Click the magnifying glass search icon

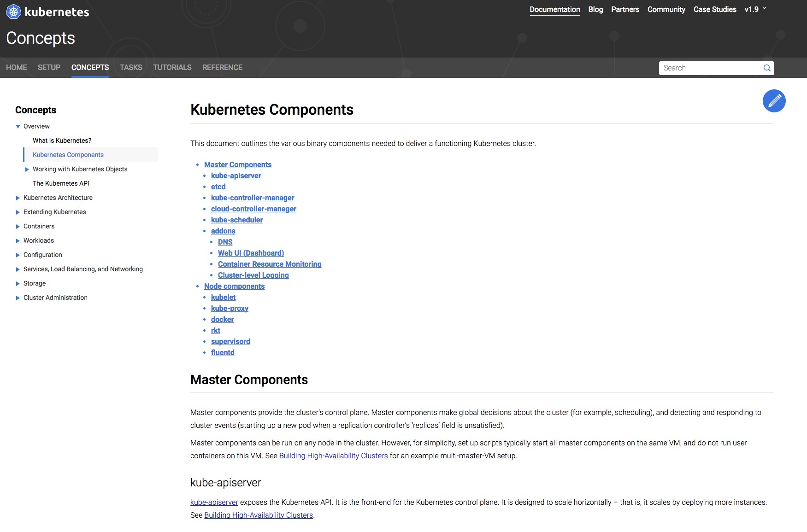(767, 68)
